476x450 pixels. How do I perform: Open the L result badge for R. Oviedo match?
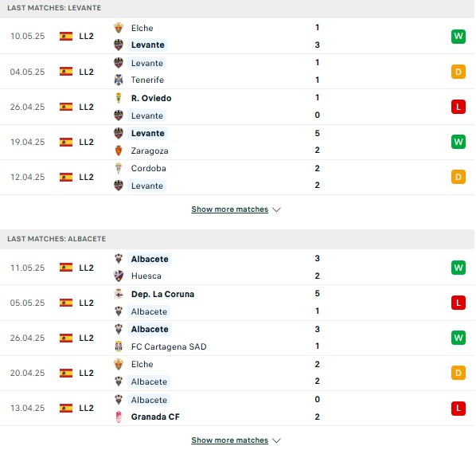pyautogui.click(x=458, y=107)
